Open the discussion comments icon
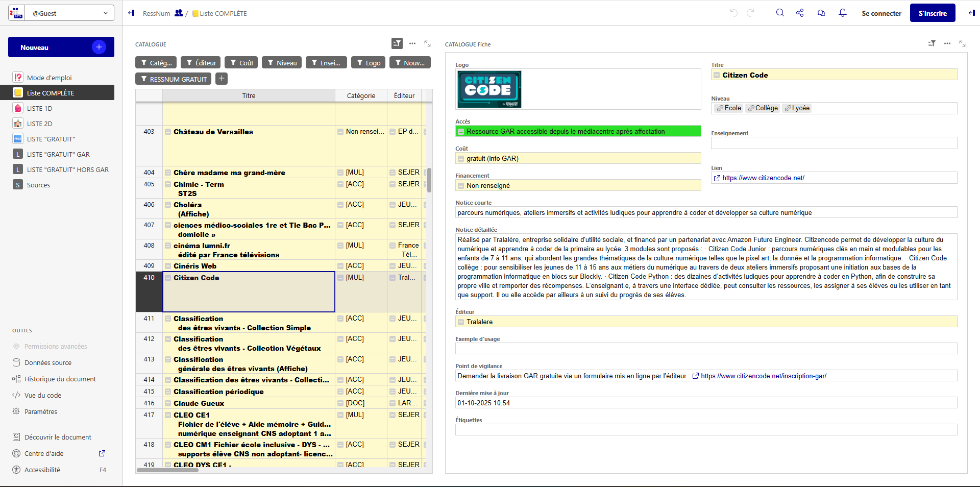This screenshot has width=980, height=487. click(x=821, y=13)
